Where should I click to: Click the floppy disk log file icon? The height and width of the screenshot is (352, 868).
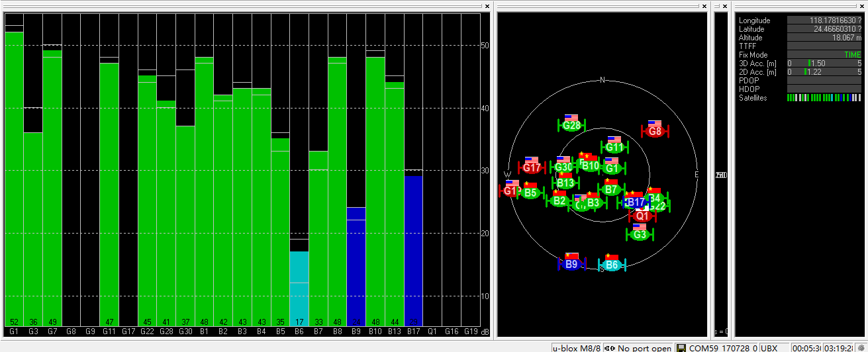[681, 347]
